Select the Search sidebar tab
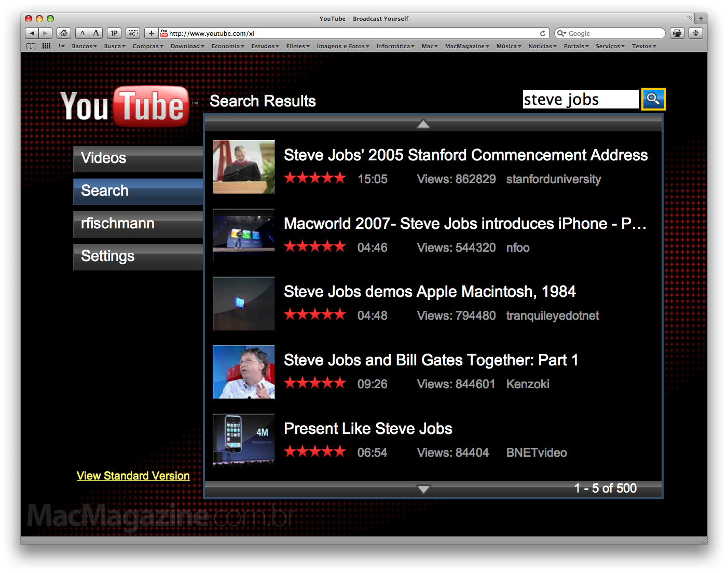This screenshot has width=728, height=573. point(138,192)
